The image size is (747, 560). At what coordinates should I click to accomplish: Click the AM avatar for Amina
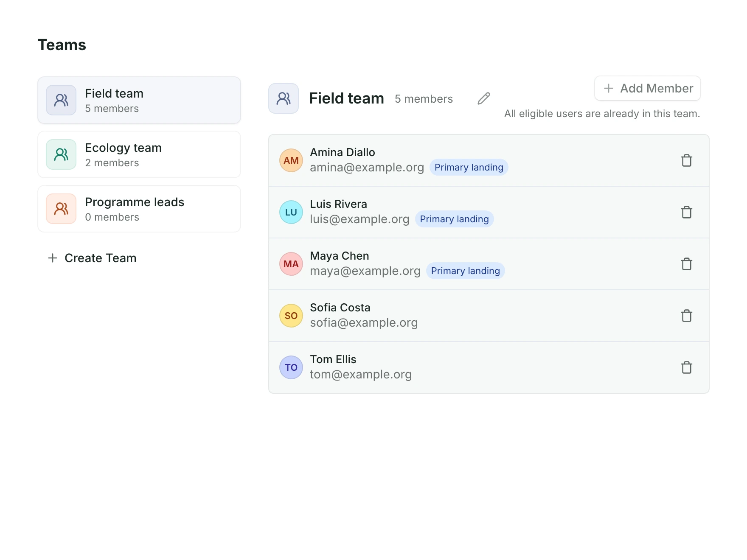291,160
